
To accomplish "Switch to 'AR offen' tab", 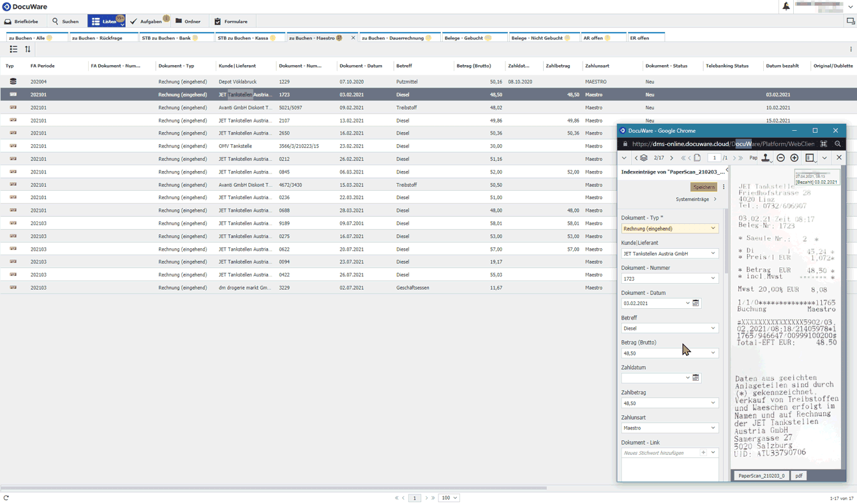I will 603,38.
